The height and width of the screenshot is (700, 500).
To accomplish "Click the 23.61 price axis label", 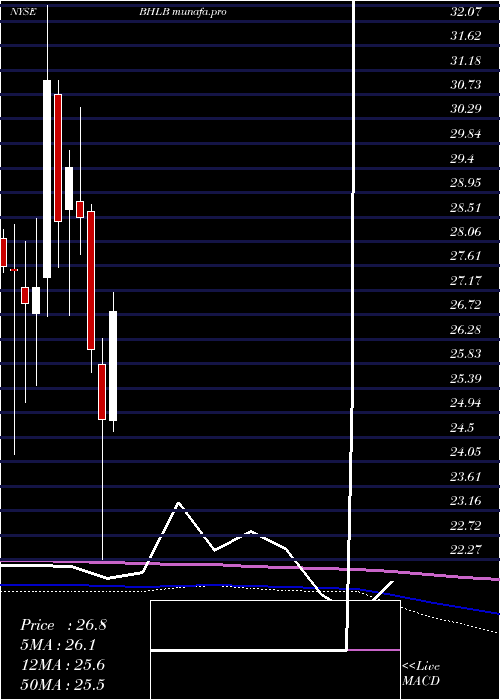I will point(466,477).
